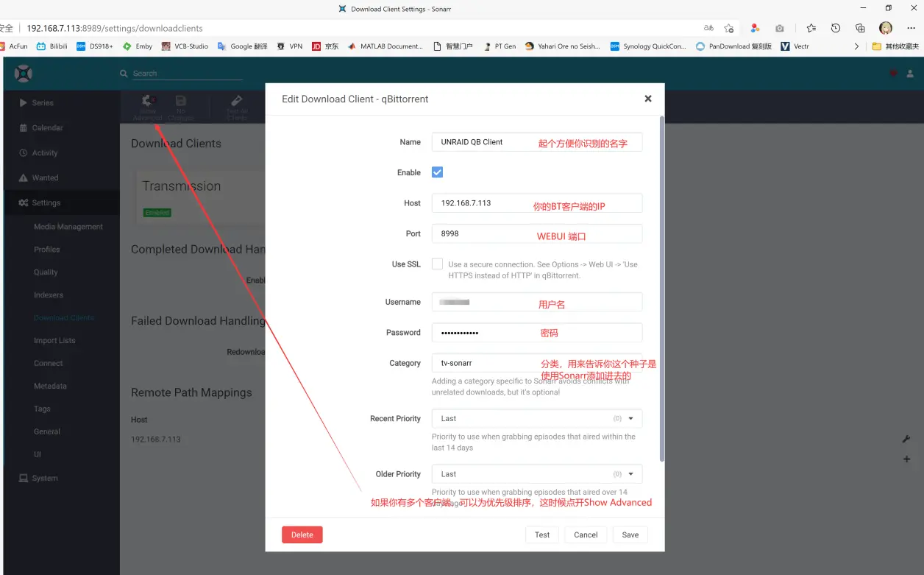Click the Username input field

click(x=537, y=302)
